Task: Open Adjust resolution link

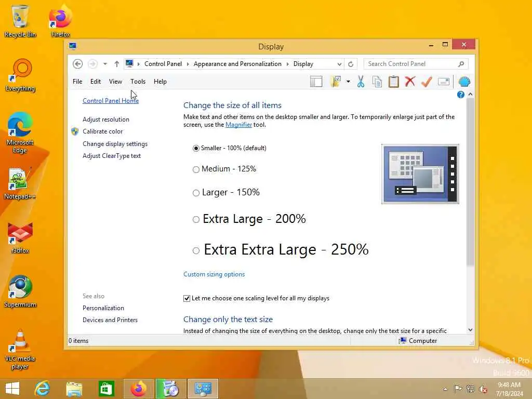Action: [106, 119]
